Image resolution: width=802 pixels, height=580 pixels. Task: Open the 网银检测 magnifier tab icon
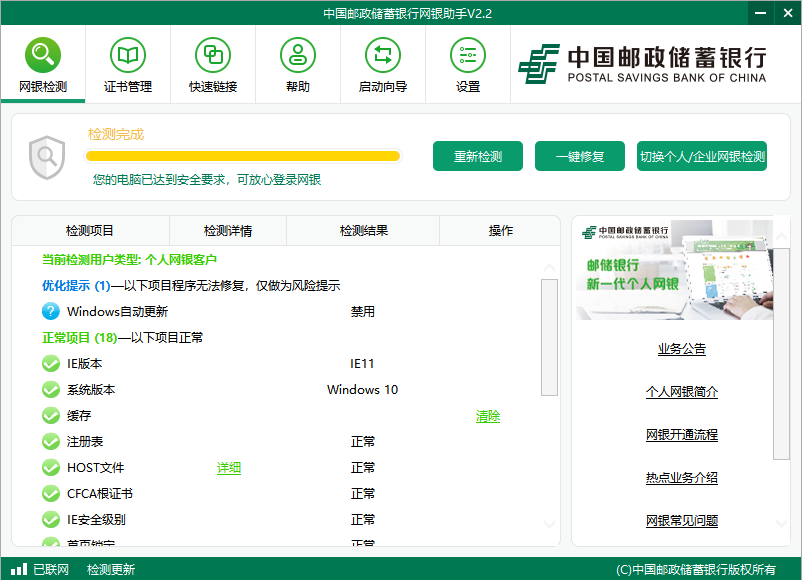tap(43, 55)
